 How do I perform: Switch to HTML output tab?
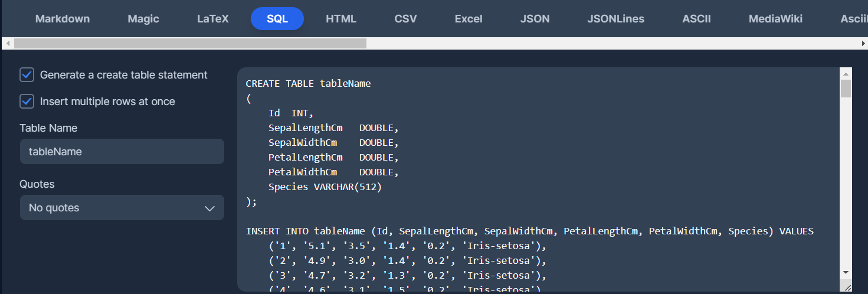click(341, 19)
